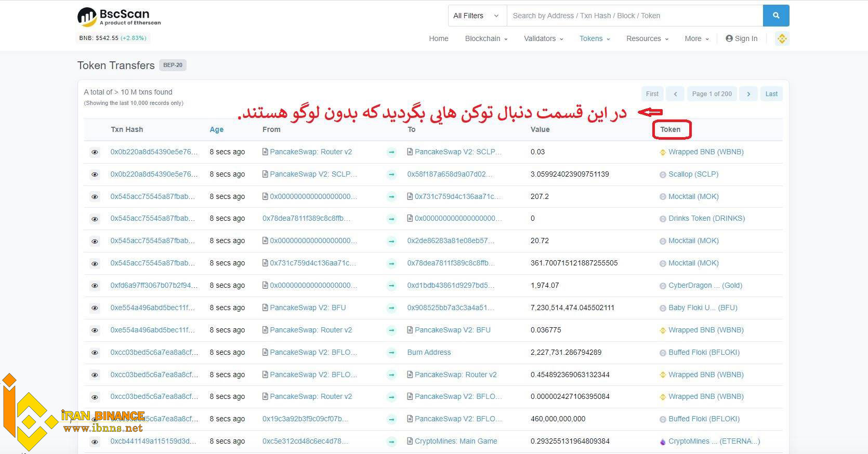Screen dimensions: 868x454
Task: Open sender address 0xc5e312cd48c6ec4d78
Action: pos(305,441)
